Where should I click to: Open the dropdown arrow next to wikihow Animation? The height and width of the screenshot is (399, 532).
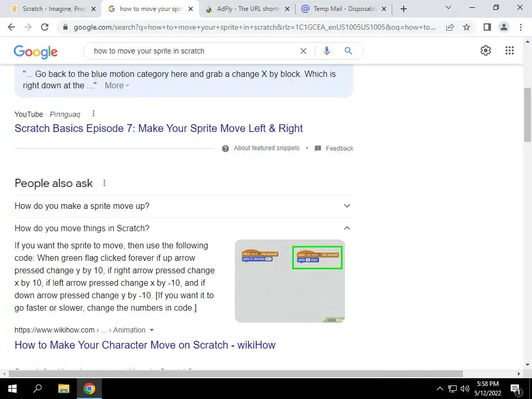pyautogui.click(x=152, y=330)
